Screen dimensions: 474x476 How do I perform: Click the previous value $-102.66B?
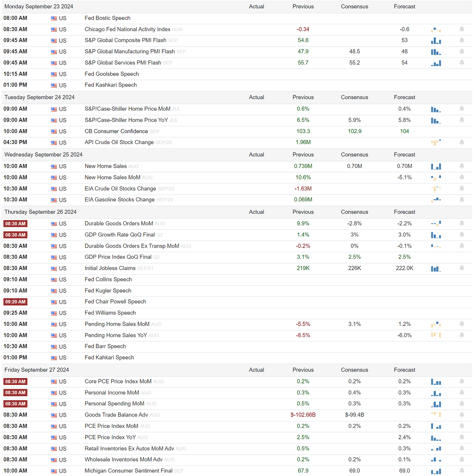coord(303,415)
